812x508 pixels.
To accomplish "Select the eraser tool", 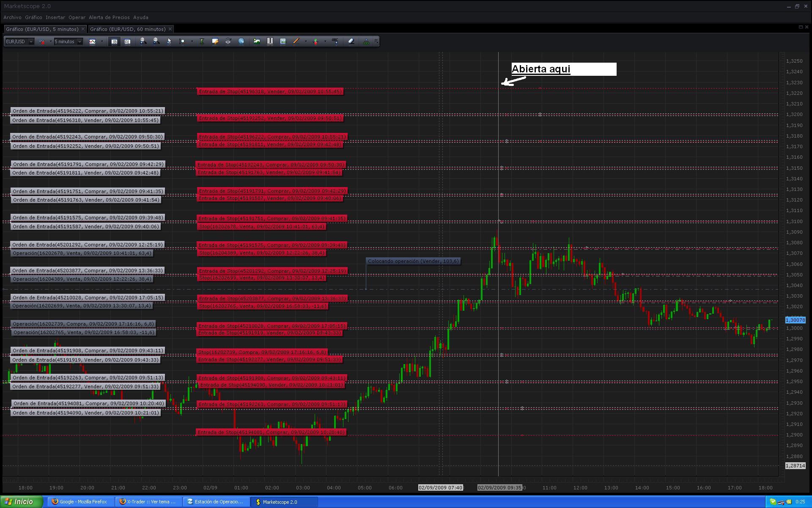I will pos(351,41).
